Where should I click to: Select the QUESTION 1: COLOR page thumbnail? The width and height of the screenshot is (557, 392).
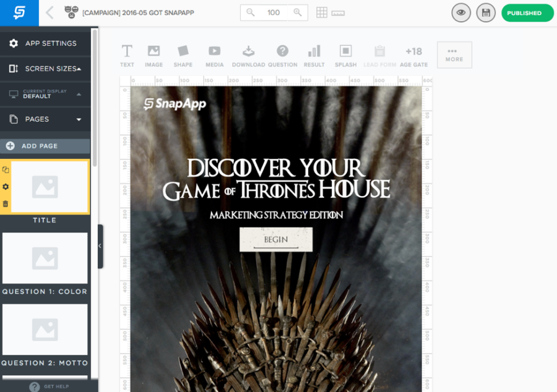[x=45, y=258]
